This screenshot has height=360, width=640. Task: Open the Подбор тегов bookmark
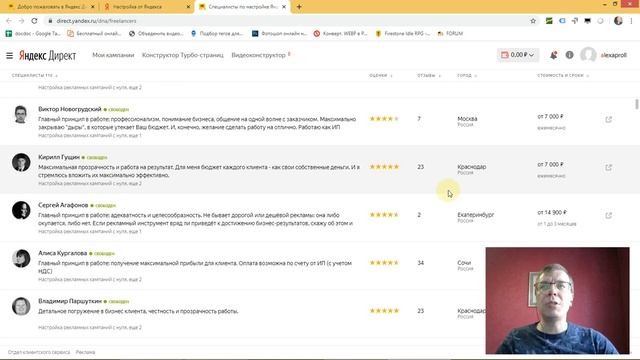(216, 33)
